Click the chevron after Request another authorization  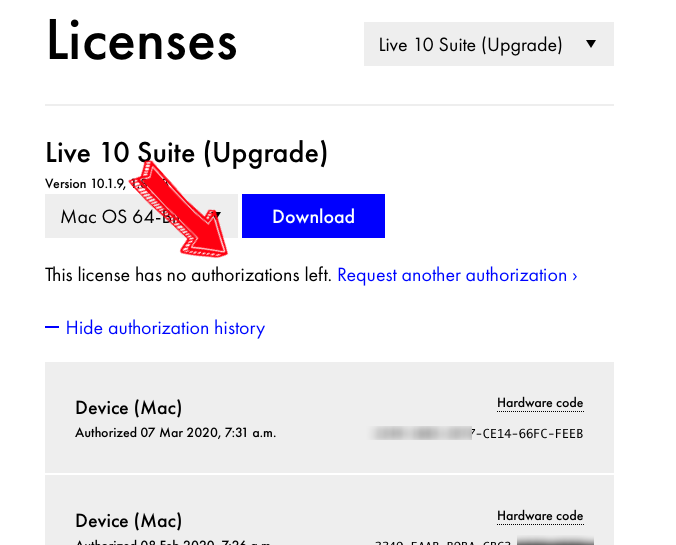click(574, 275)
